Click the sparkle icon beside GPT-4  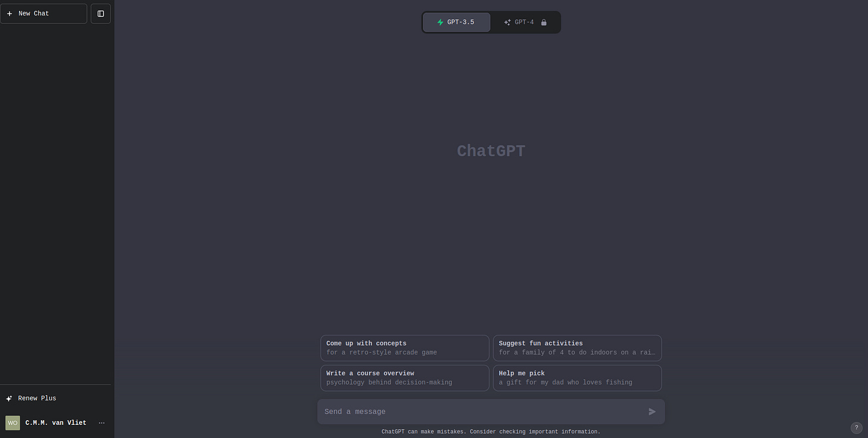tap(507, 23)
